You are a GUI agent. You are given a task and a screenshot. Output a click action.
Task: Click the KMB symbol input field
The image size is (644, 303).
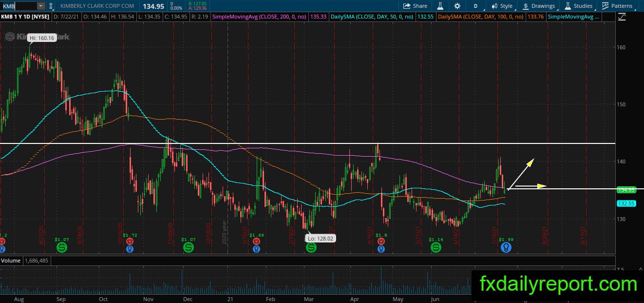tap(19, 6)
